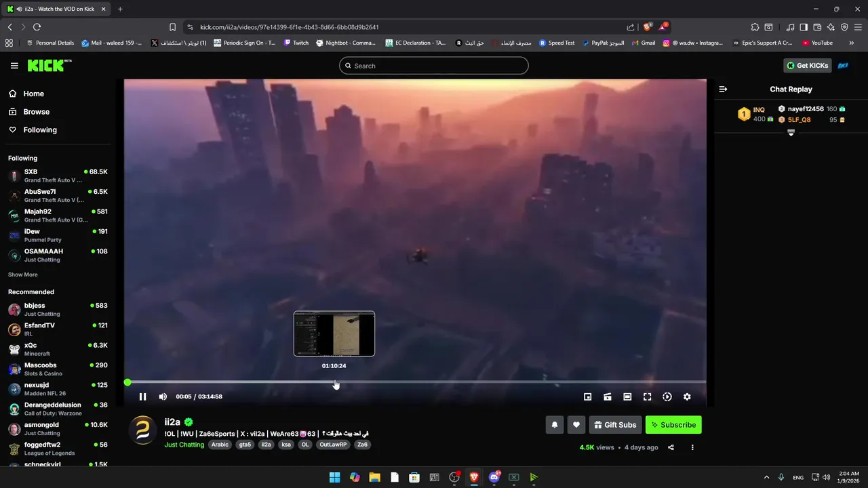The height and width of the screenshot is (488, 868).
Task: Enter fullscreen mode
Action: 647,396
